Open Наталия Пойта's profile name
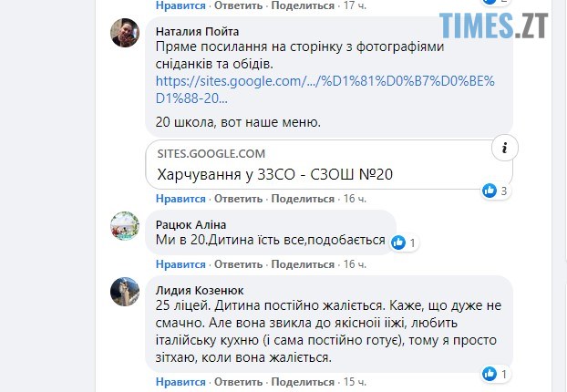Screen dimensions: 567x392 click(x=199, y=28)
